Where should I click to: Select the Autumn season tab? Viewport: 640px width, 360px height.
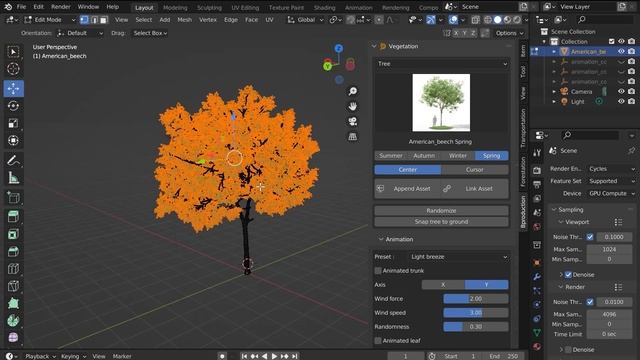pyautogui.click(x=424, y=156)
